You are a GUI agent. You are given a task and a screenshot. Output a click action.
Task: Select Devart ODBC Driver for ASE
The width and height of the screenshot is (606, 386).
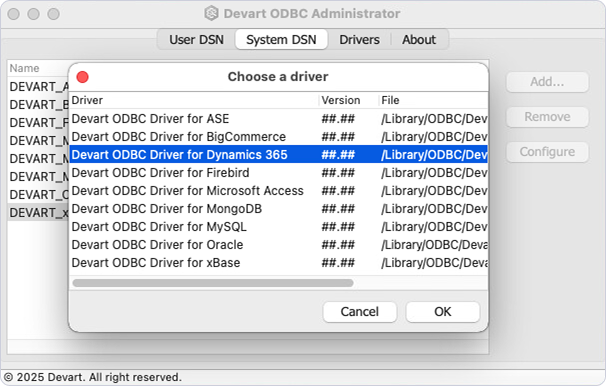point(278,119)
